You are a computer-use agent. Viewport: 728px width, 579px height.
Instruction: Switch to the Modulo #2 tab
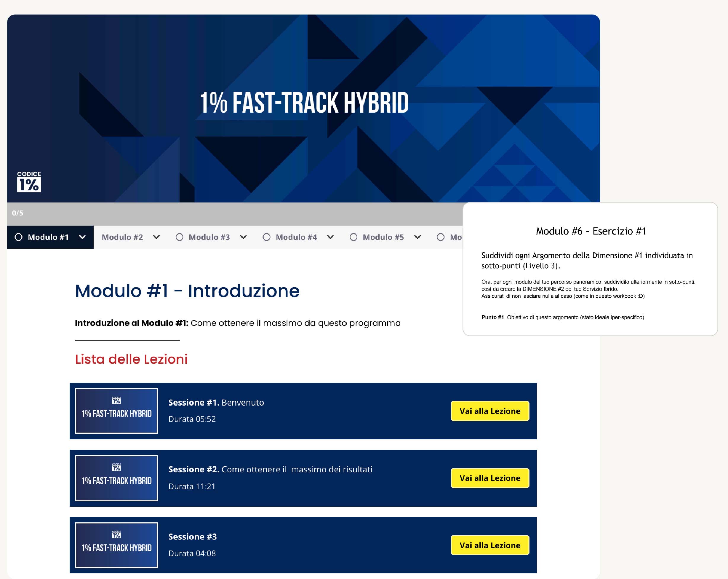click(x=122, y=237)
